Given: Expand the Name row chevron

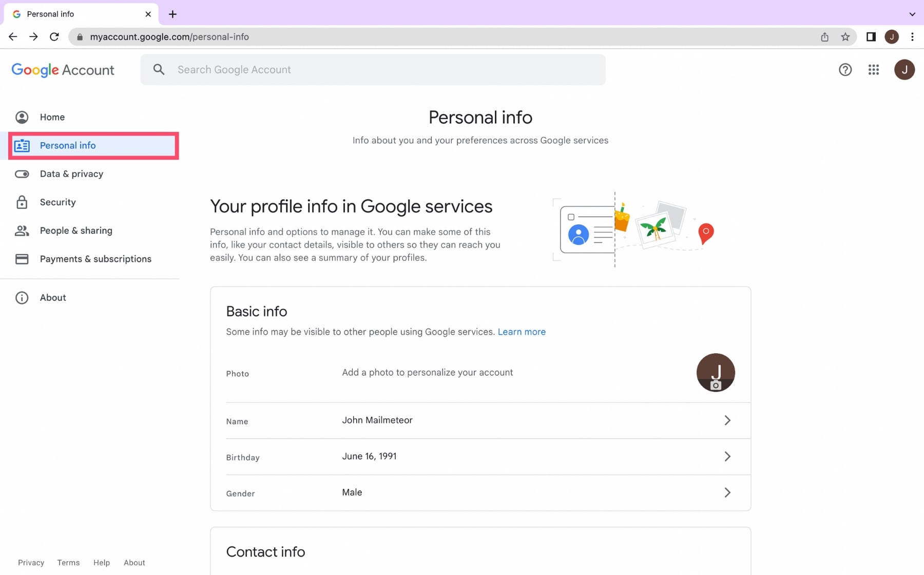Looking at the screenshot, I should pos(727,420).
